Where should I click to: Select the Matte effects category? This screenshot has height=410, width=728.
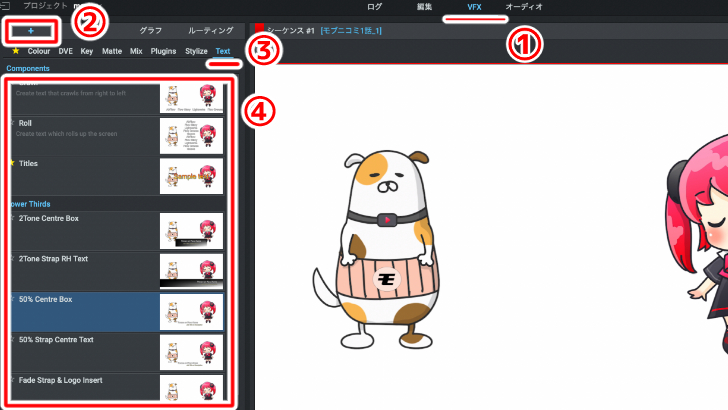click(112, 51)
